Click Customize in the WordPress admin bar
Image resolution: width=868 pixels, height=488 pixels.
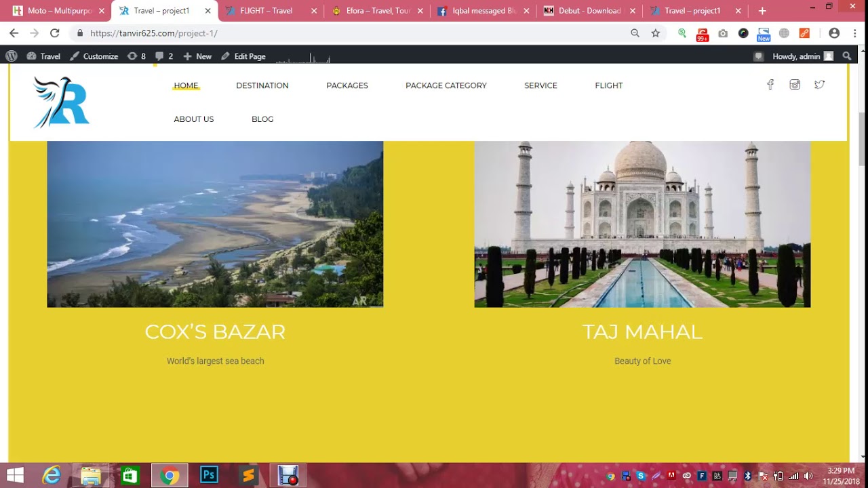click(94, 56)
